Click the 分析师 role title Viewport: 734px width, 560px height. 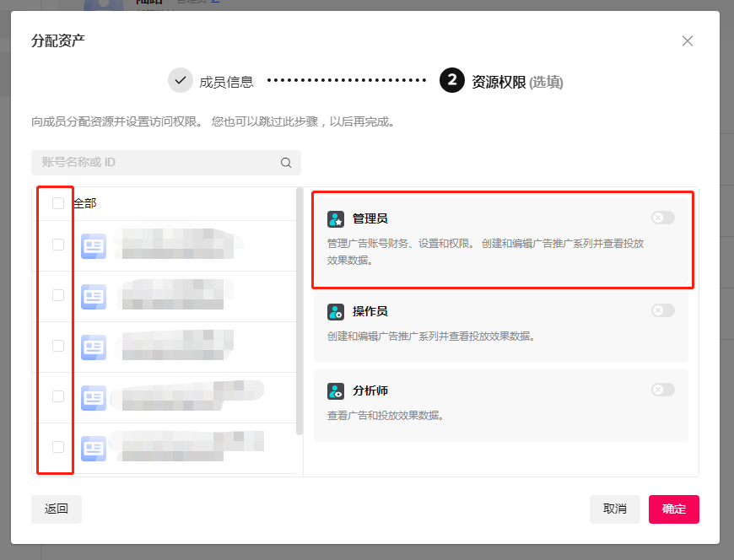[x=370, y=390]
